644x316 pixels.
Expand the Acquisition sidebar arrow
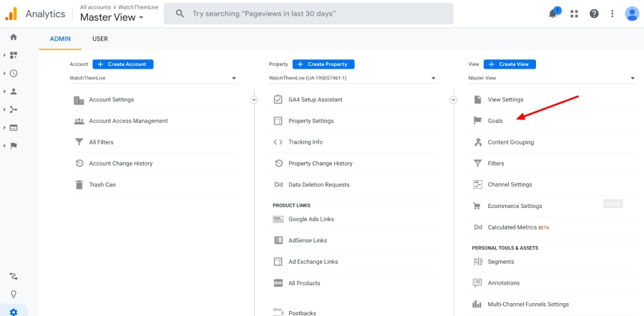pyautogui.click(x=4, y=109)
